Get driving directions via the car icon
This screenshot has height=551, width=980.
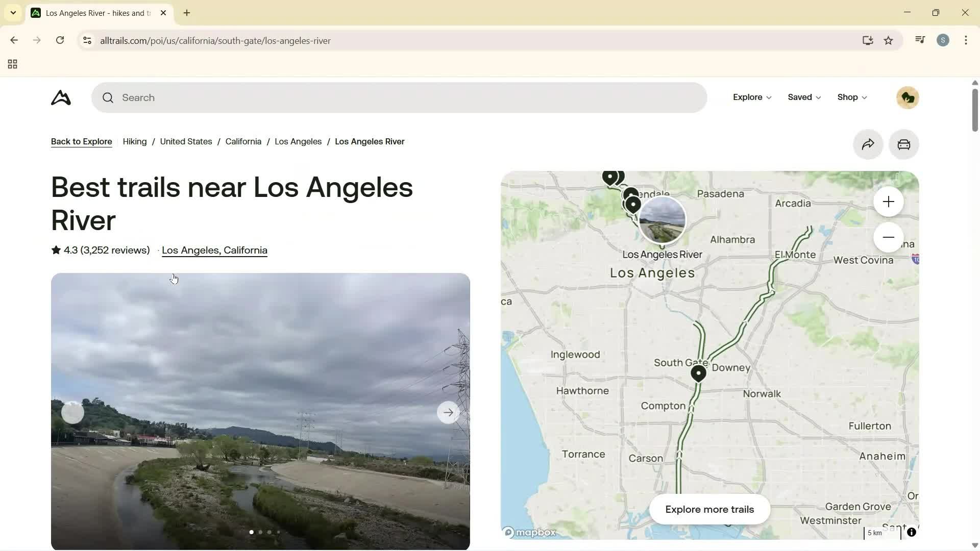click(x=903, y=144)
